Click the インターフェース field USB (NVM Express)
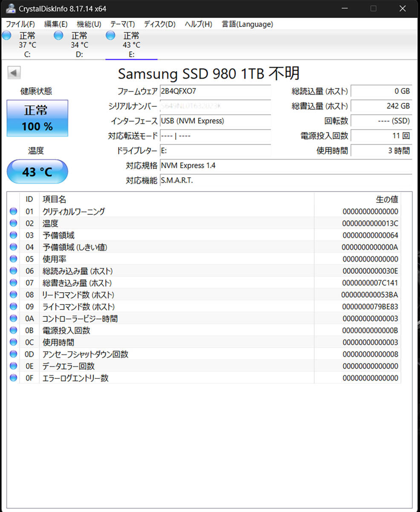Screen dimensions: 420x512 215,121
